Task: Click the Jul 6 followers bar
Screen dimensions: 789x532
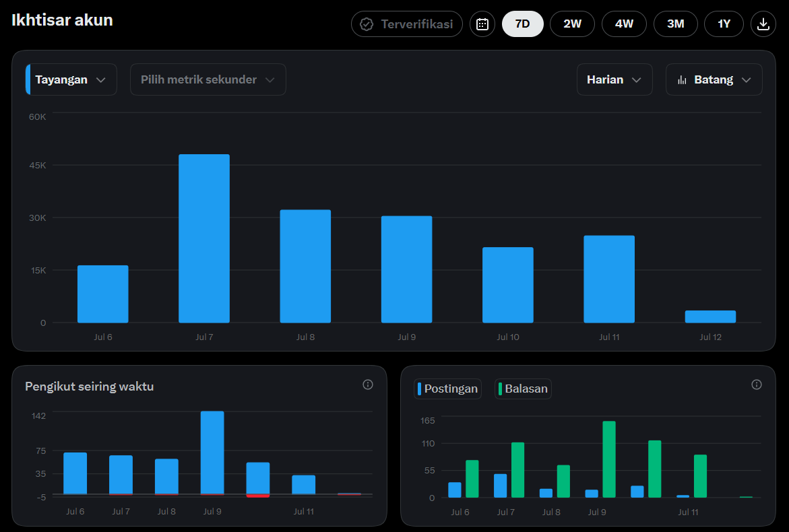Action: (75, 473)
